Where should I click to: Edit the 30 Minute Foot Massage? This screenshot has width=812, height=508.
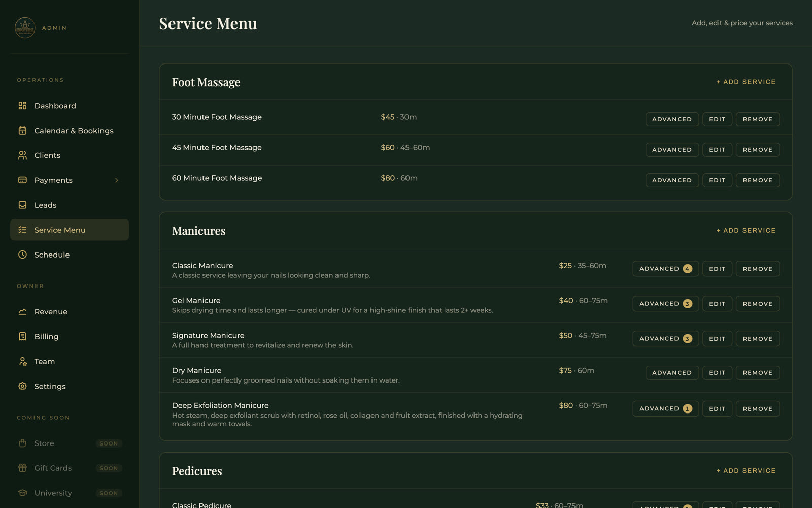(x=717, y=119)
